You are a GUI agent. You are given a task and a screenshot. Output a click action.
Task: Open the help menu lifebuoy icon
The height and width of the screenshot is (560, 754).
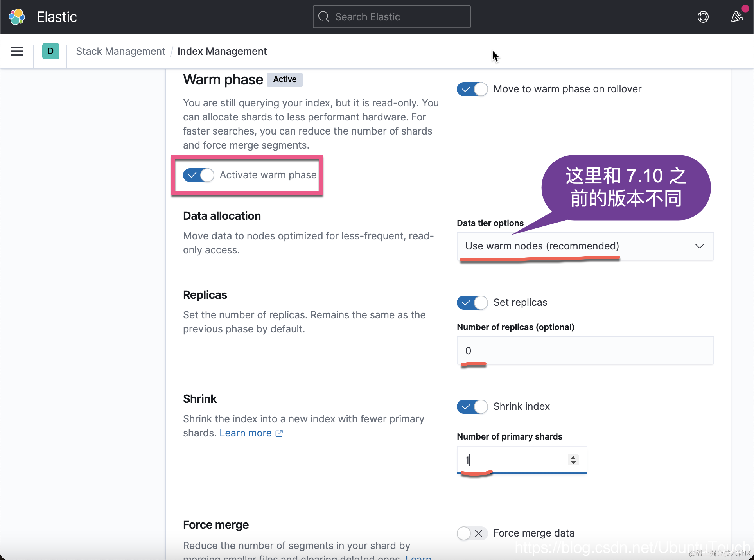[703, 17]
